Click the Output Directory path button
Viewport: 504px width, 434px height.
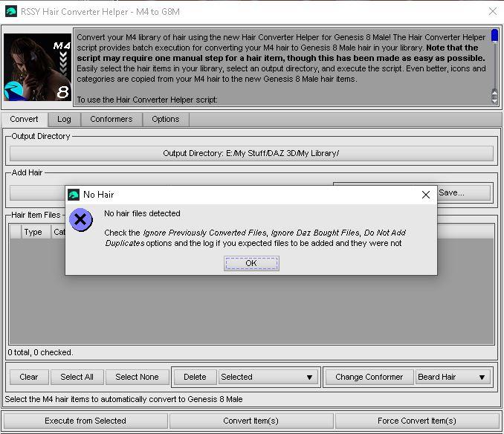(251, 153)
